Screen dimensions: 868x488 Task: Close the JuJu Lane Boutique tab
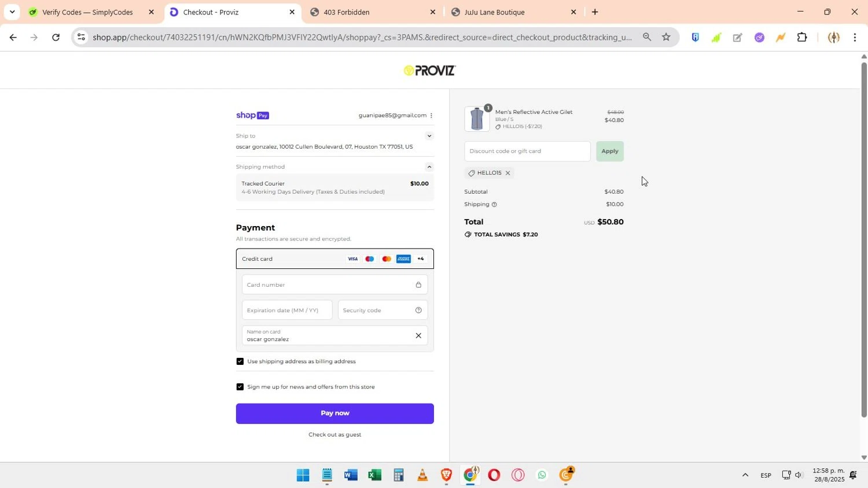pyautogui.click(x=573, y=12)
